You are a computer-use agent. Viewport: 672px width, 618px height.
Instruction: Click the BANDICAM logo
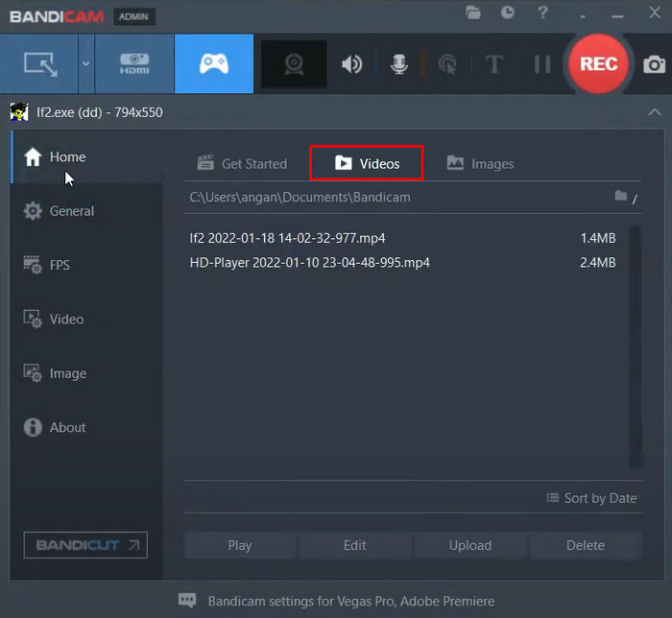click(57, 17)
